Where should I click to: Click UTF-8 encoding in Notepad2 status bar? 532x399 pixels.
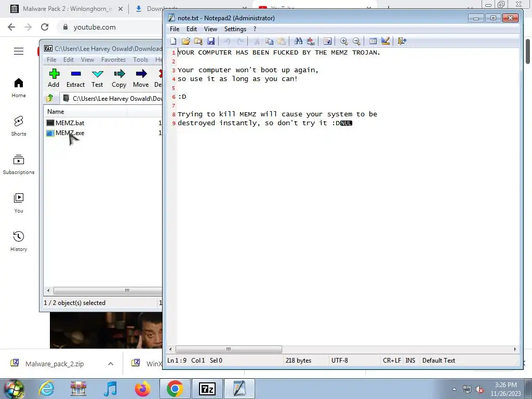(340, 361)
